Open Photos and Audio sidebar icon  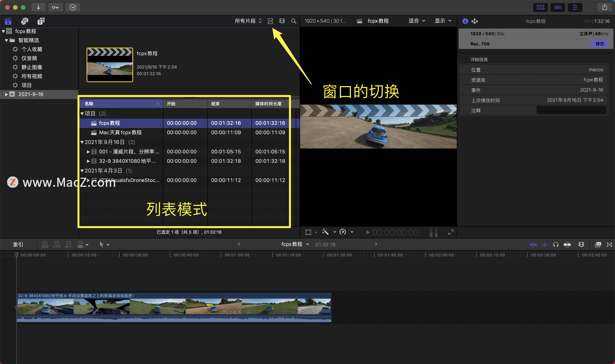[25, 21]
